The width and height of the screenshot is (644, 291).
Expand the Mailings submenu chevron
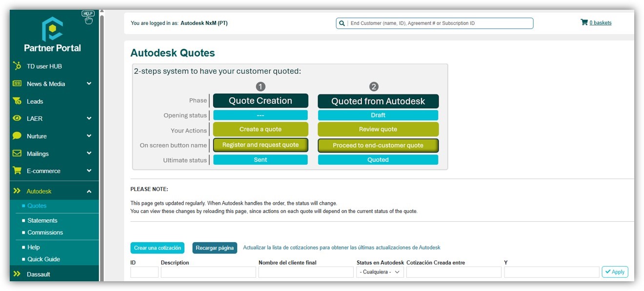pyautogui.click(x=89, y=153)
